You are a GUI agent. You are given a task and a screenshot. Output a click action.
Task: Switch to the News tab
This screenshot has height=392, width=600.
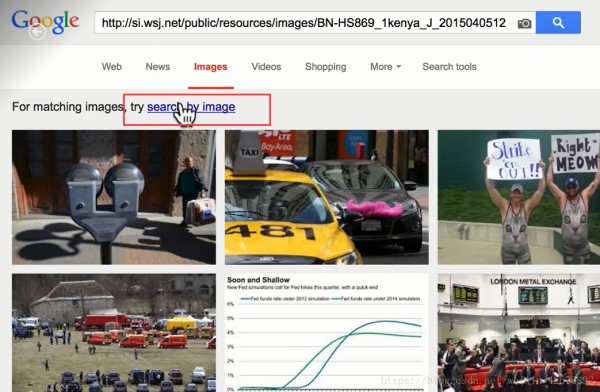point(158,67)
